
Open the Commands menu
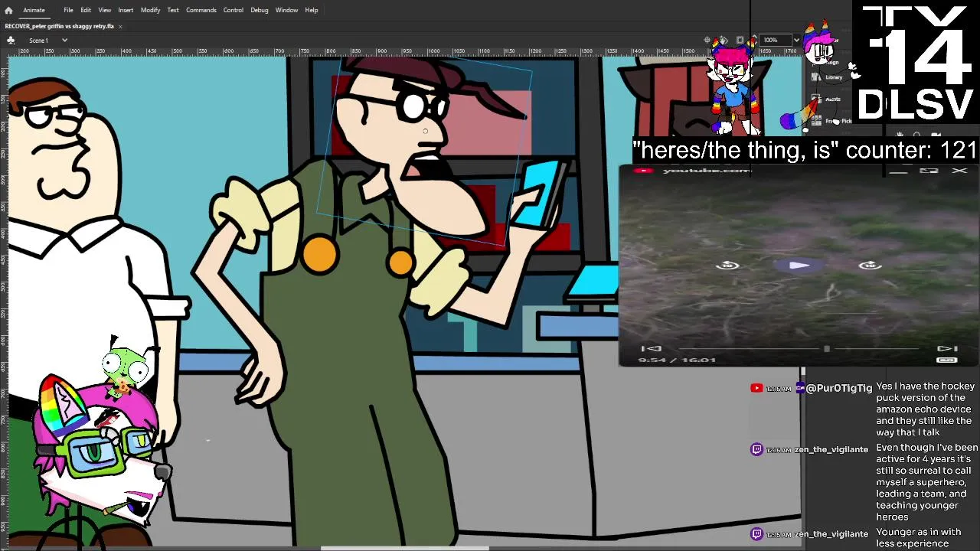point(201,10)
